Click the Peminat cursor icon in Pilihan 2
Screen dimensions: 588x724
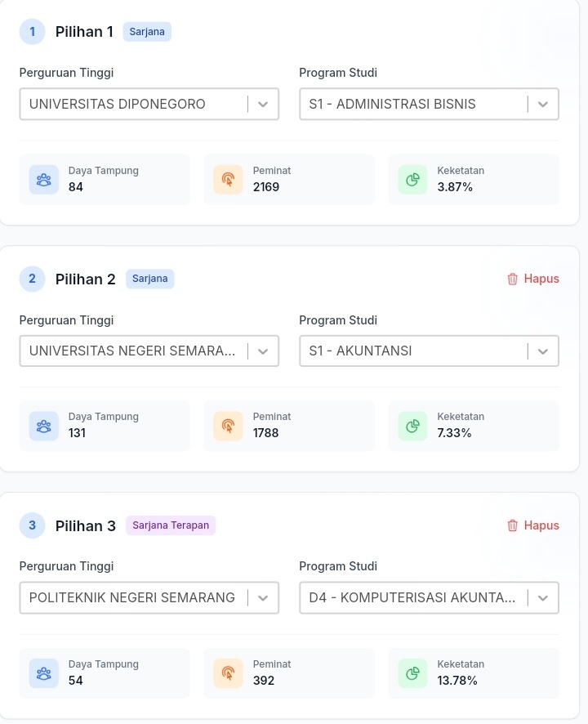(228, 426)
